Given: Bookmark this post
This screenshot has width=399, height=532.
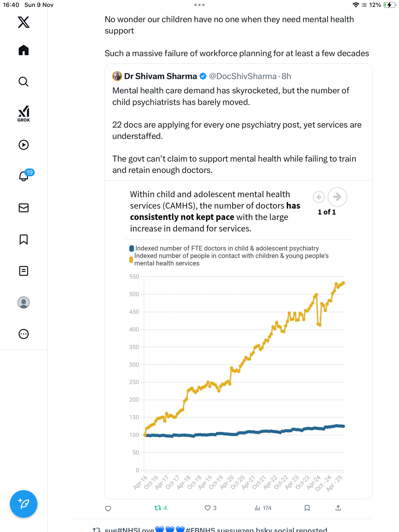Looking at the screenshot, I should click(307, 508).
